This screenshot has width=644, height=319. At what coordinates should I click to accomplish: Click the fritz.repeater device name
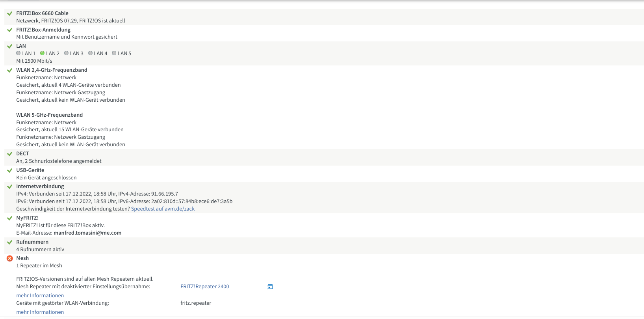point(196,303)
